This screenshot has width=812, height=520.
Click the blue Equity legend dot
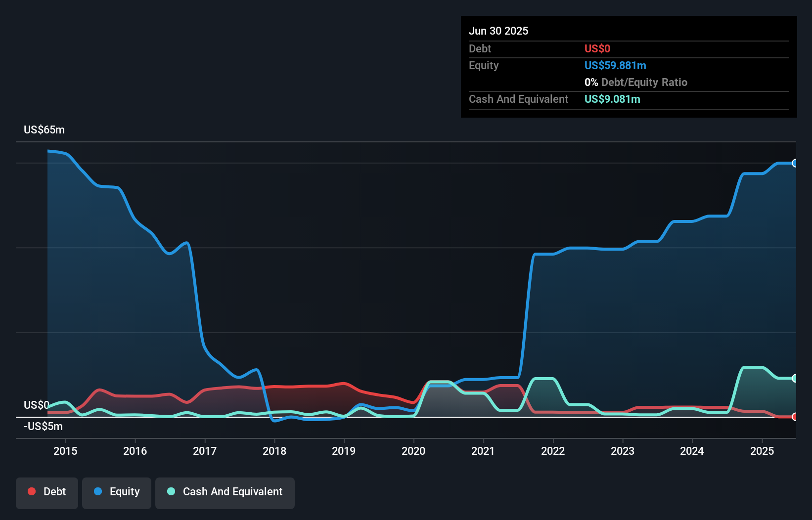[x=98, y=491]
